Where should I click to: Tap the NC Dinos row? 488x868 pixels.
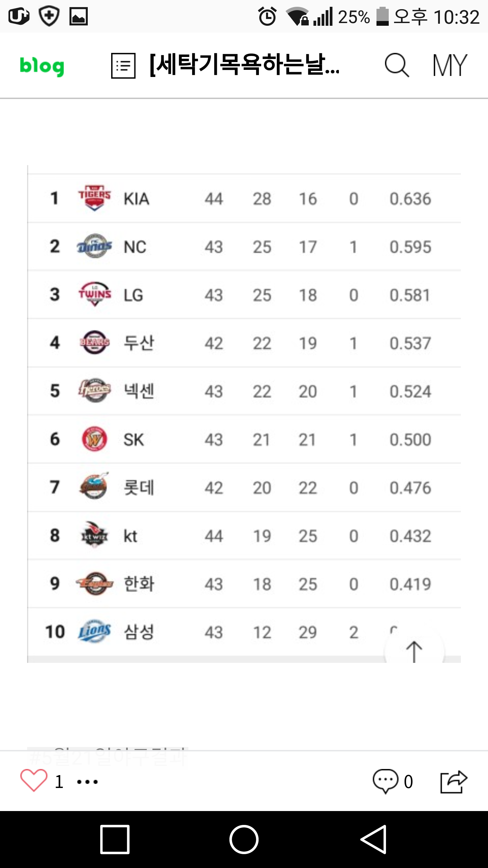pyautogui.click(x=244, y=246)
